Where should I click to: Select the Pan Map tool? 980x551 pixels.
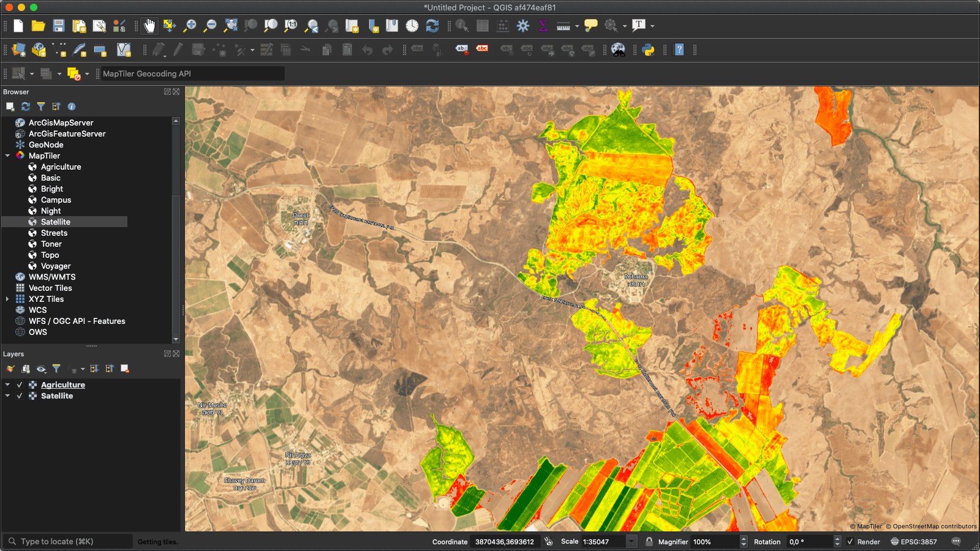[x=149, y=26]
